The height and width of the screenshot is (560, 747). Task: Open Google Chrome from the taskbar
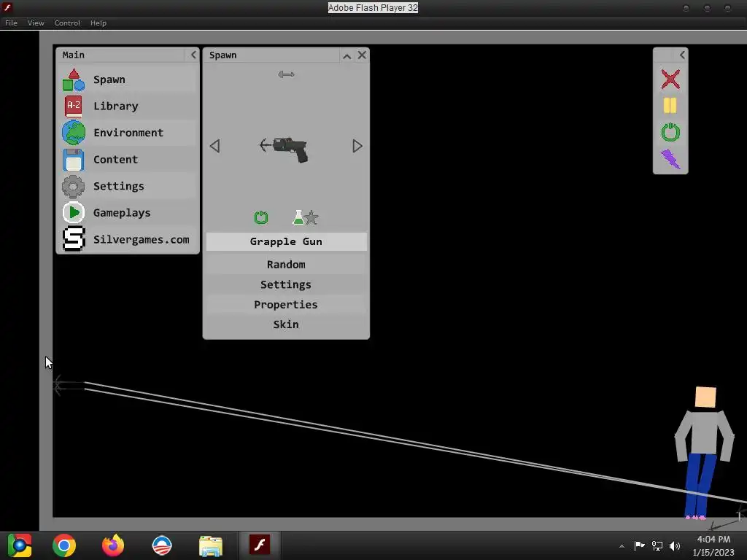pyautogui.click(x=64, y=545)
